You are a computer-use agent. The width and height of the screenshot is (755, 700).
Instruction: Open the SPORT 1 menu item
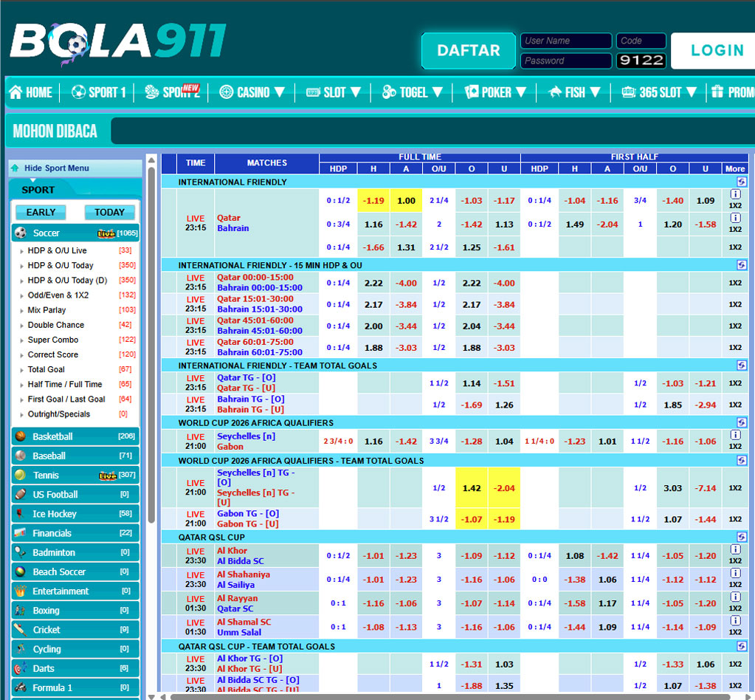tap(98, 92)
